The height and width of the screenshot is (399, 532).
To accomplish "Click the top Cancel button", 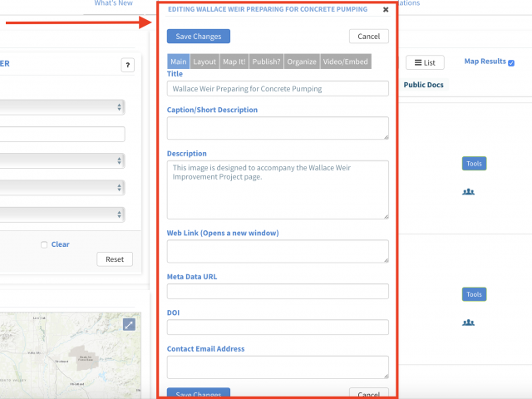I will (369, 37).
